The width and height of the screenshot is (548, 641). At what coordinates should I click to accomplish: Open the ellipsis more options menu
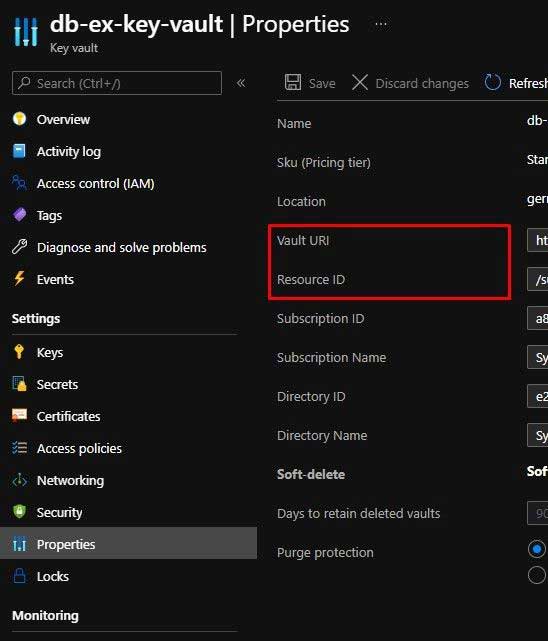(x=380, y=25)
